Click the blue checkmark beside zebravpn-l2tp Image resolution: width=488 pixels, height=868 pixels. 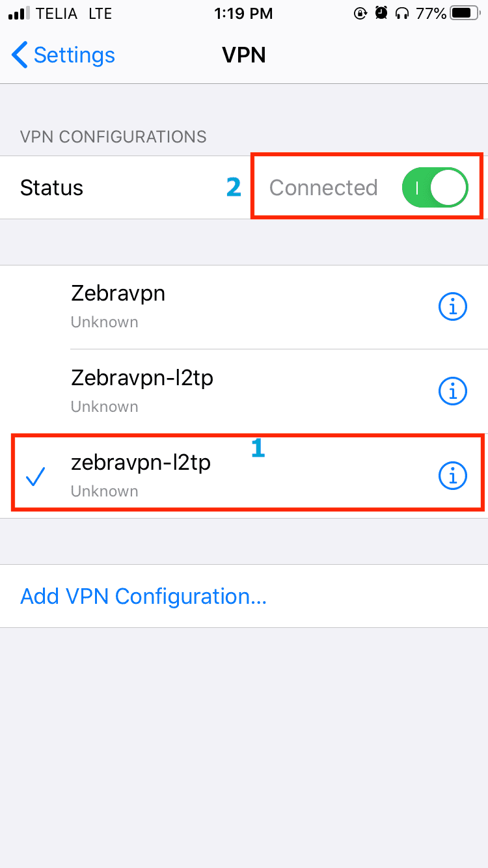(x=34, y=478)
